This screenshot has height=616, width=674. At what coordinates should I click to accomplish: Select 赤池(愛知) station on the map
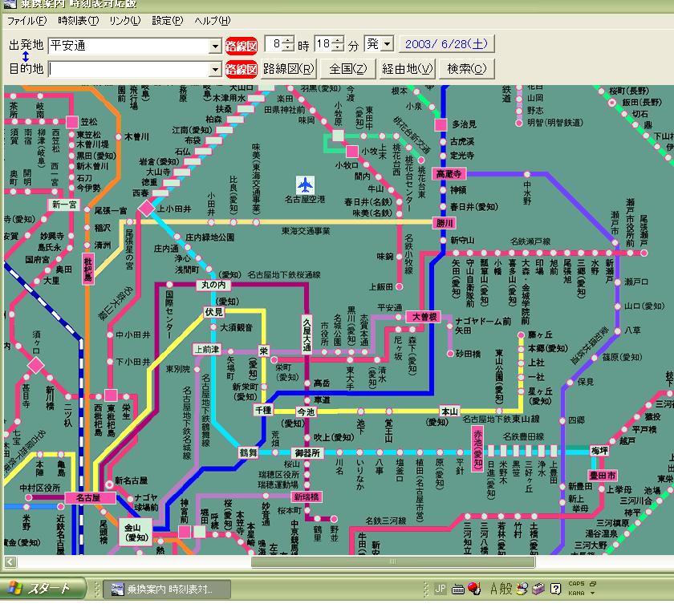click(x=477, y=449)
